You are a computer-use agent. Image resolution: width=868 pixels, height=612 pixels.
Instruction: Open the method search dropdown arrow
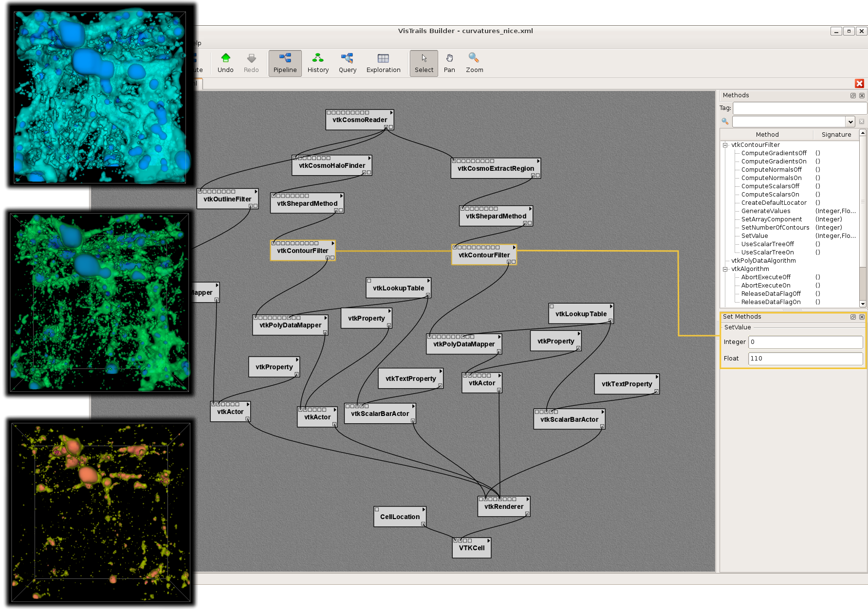click(x=850, y=122)
